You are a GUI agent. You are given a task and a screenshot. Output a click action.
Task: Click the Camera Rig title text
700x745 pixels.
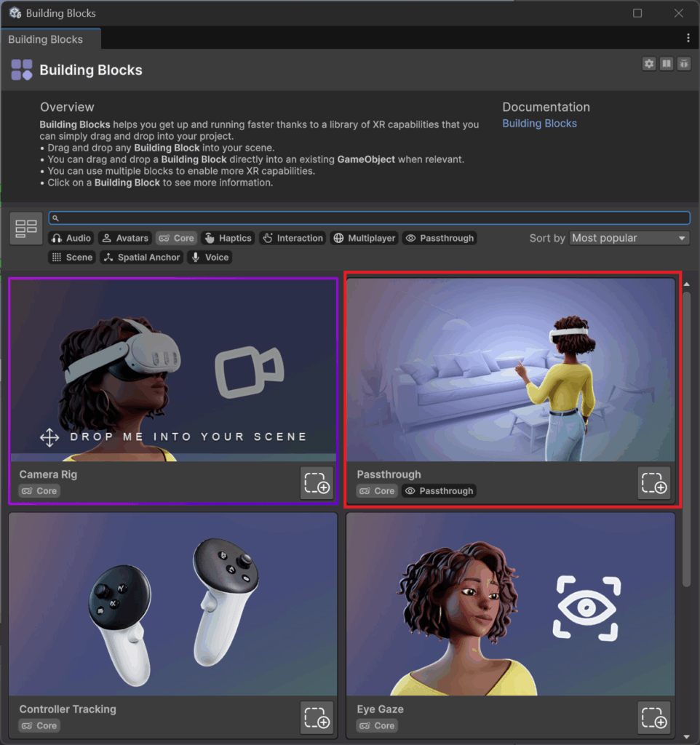click(x=48, y=474)
